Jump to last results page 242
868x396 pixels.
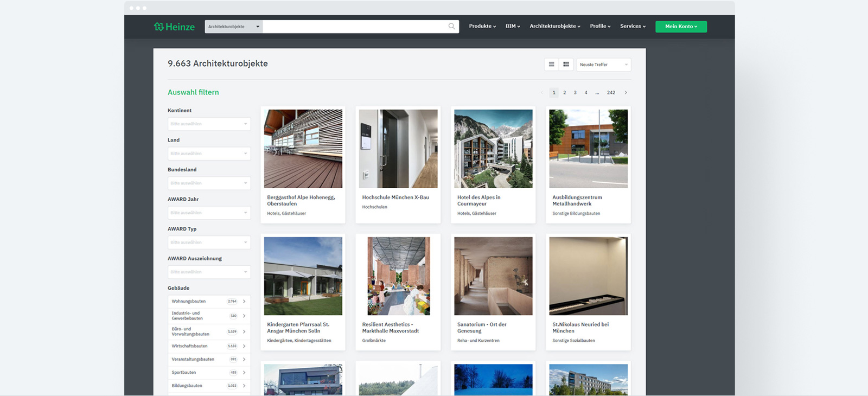[611, 93]
